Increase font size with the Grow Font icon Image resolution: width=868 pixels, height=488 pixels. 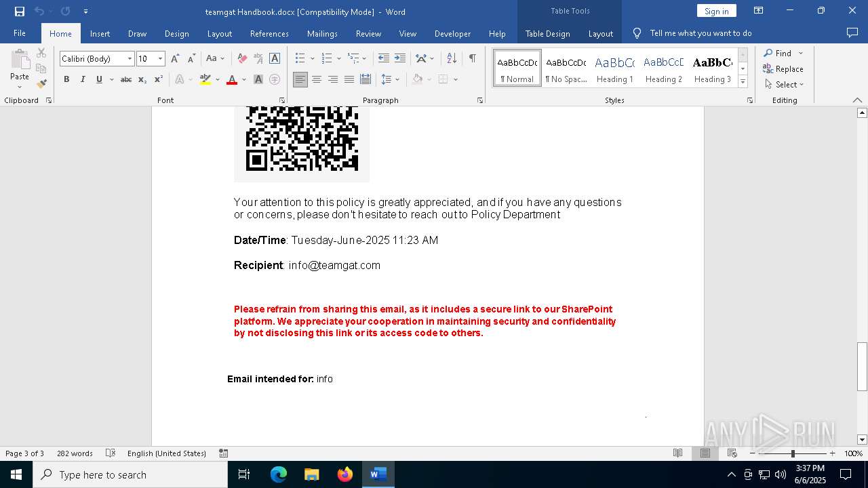pos(175,59)
